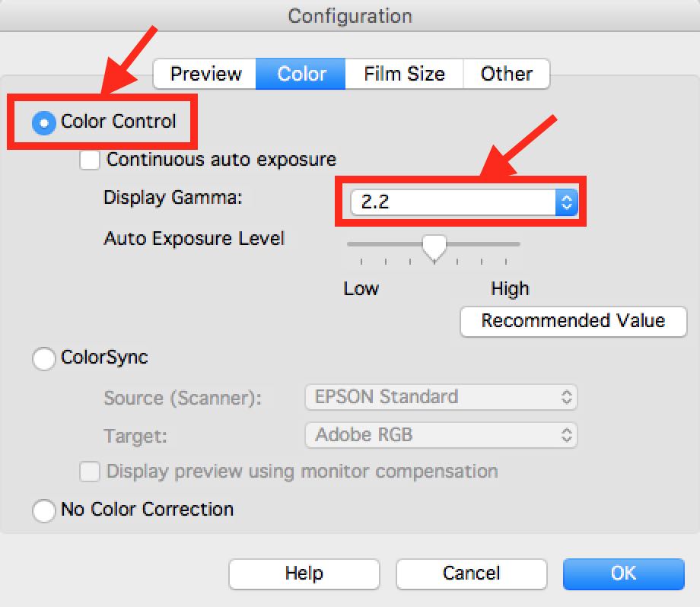Click the High end of exposure slider
700x607 pixels.
point(519,245)
